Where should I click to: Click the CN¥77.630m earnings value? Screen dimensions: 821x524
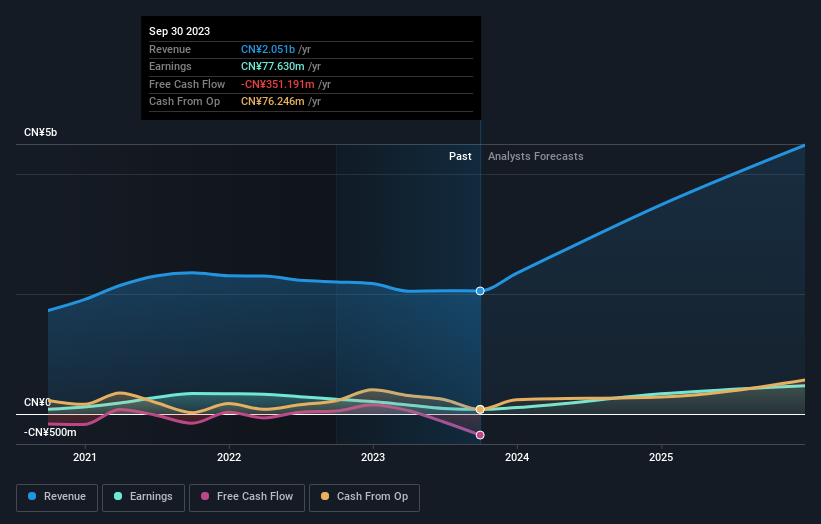[x=273, y=66]
